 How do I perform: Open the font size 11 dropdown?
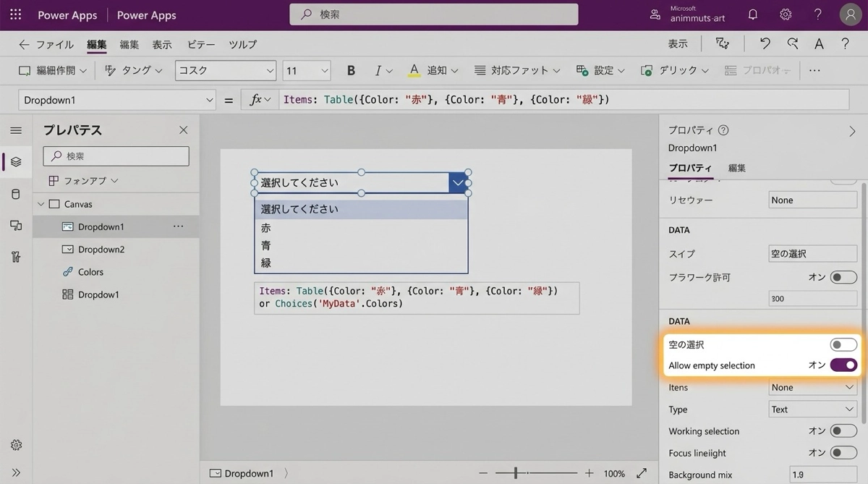click(307, 70)
